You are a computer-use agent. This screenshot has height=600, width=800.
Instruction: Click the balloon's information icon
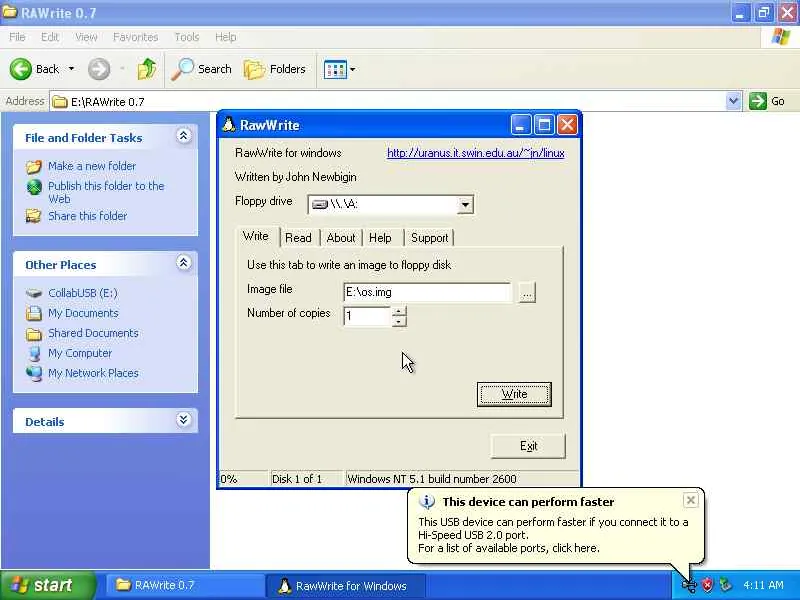pos(427,502)
